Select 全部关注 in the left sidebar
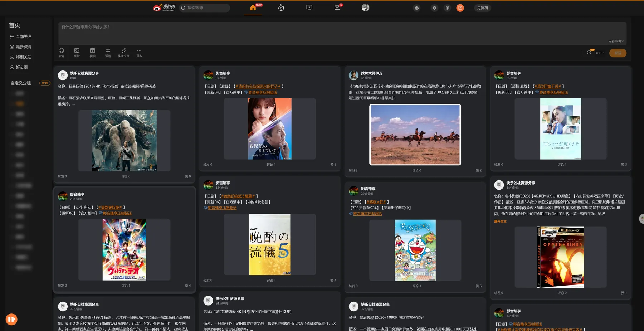 click(21, 36)
